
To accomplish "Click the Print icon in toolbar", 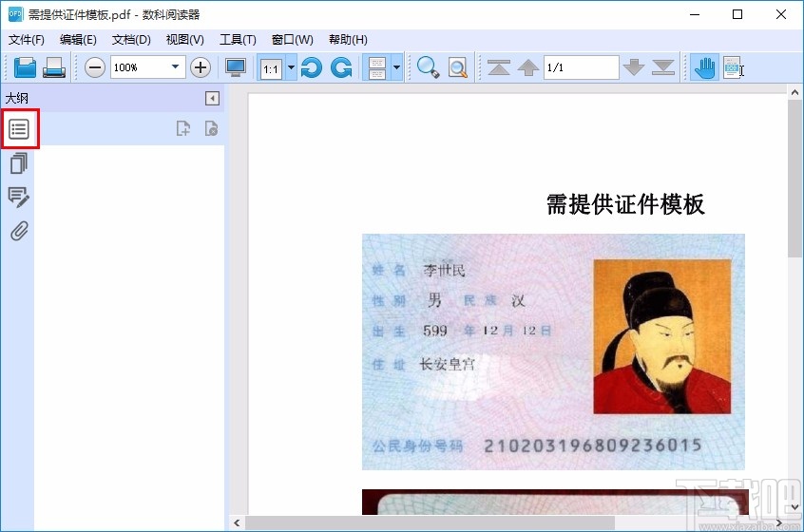I will pyautogui.click(x=54, y=67).
